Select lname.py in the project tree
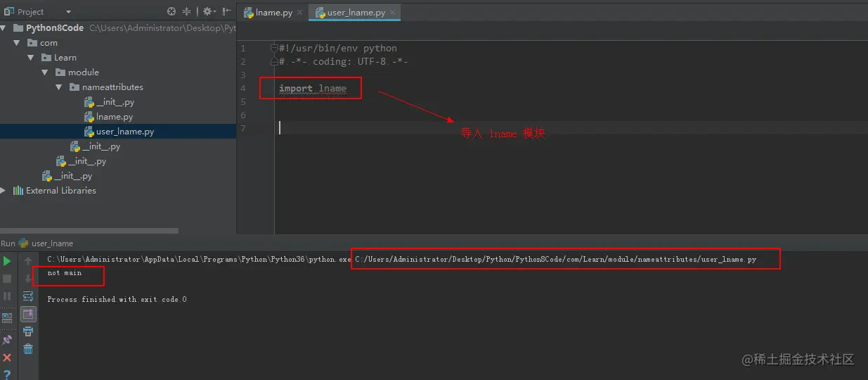The image size is (868, 380). pos(115,117)
